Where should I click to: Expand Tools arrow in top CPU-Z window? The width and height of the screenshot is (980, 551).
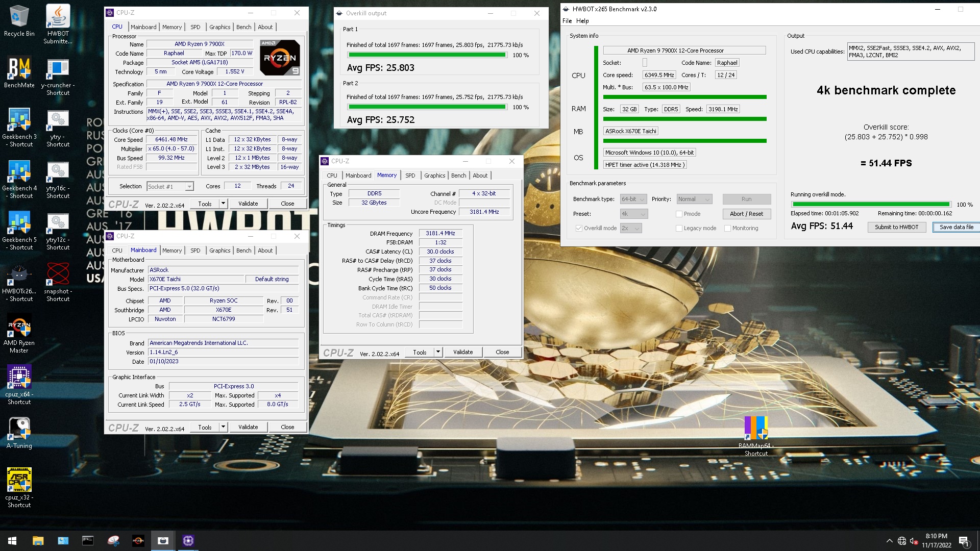[223, 204]
